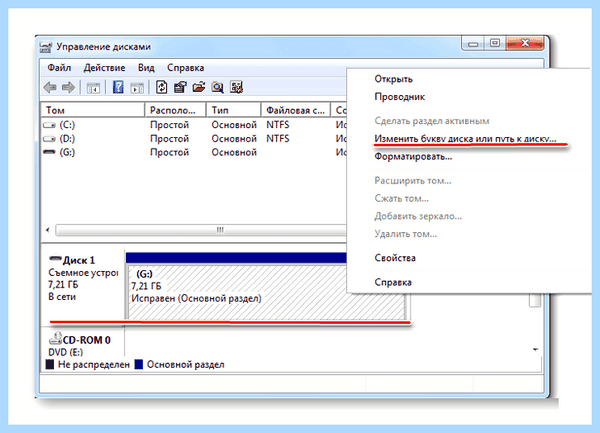The height and width of the screenshot is (433, 600).
Task: Open the Вид menu
Action: click(x=146, y=68)
